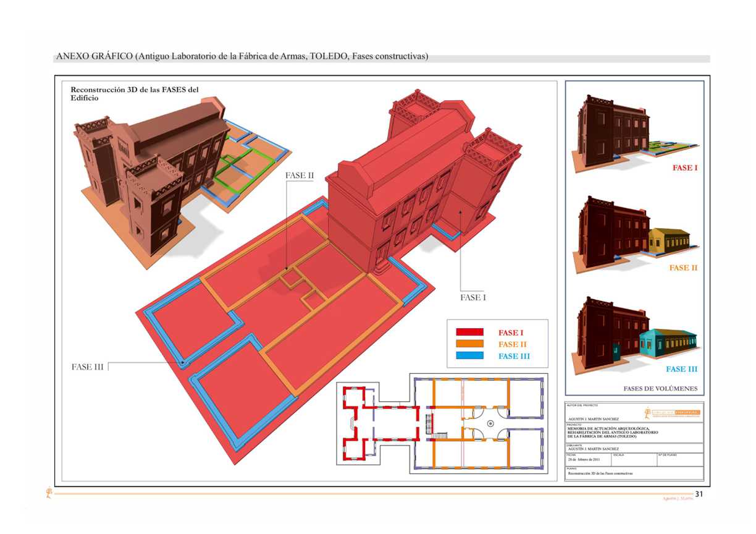Click the Nº DE PLANO field
This screenshot has width=756, height=534.
pos(680,459)
